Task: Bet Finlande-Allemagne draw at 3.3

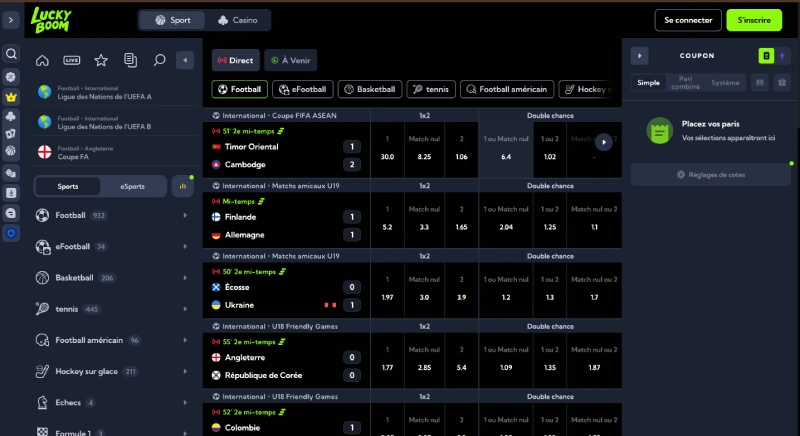Action: [x=424, y=220]
